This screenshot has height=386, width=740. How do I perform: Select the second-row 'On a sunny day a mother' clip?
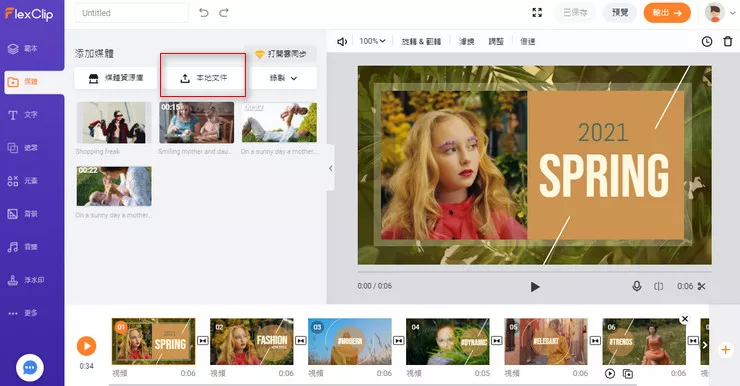click(x=114, y=186)
